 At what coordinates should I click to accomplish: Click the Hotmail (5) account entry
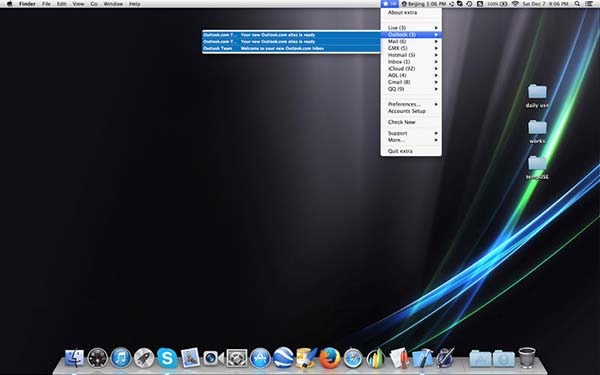coord(411,55)
